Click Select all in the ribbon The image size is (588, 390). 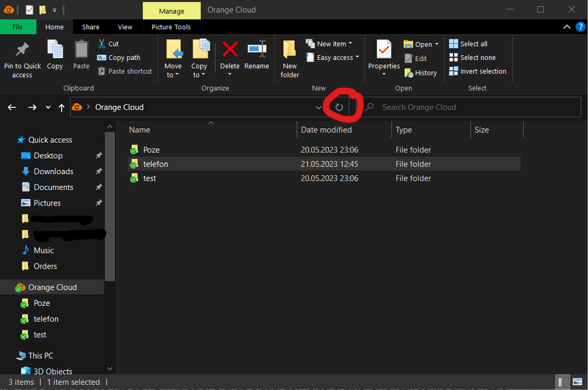[469, 44]
